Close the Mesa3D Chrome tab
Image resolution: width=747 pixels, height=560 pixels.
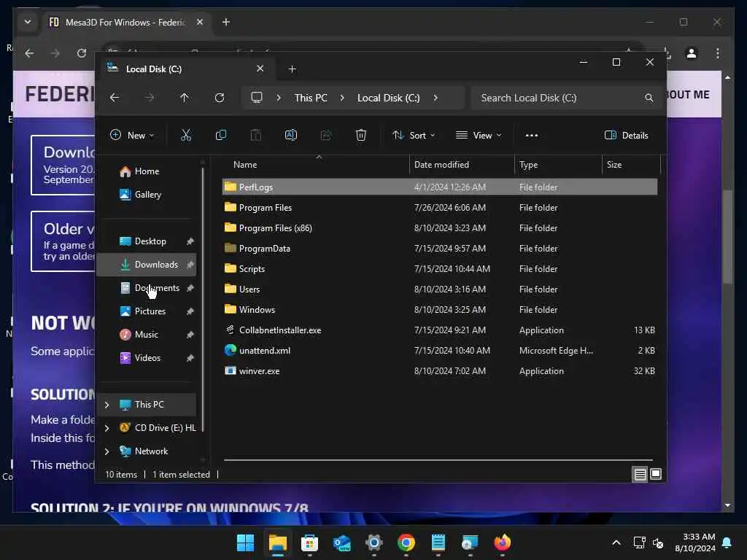click(x=200, y=22)
